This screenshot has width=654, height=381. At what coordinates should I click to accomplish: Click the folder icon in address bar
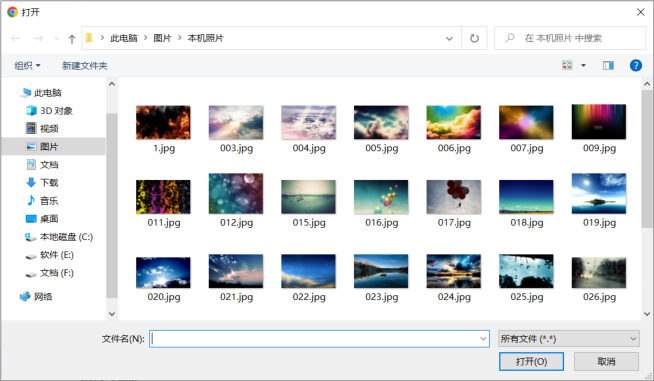click(89, 38)
